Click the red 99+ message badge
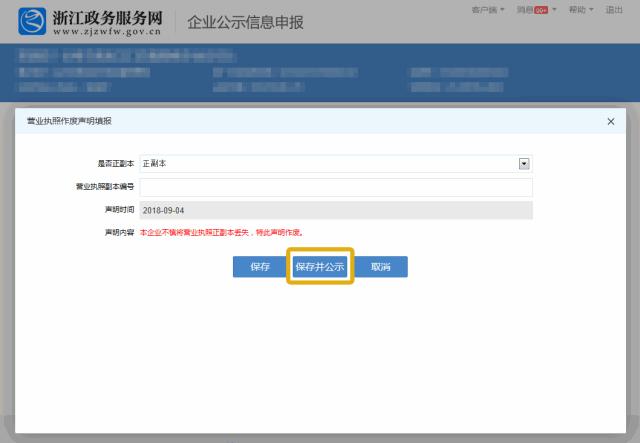640x443 pixels. (541, 10)
